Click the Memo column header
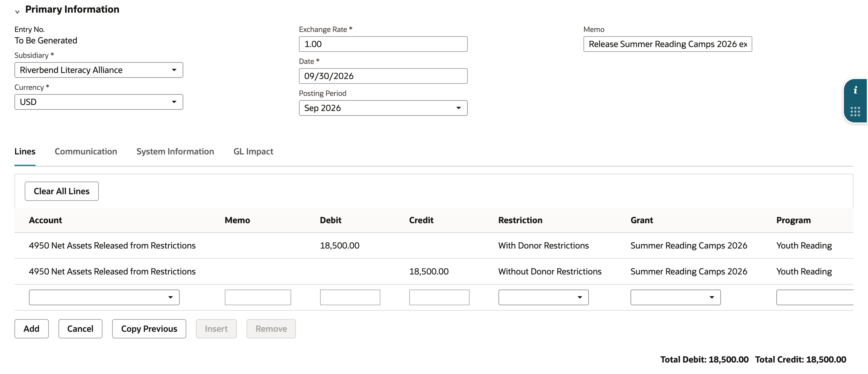This screenshot has width=868, height=374. (x=237, y=220)
